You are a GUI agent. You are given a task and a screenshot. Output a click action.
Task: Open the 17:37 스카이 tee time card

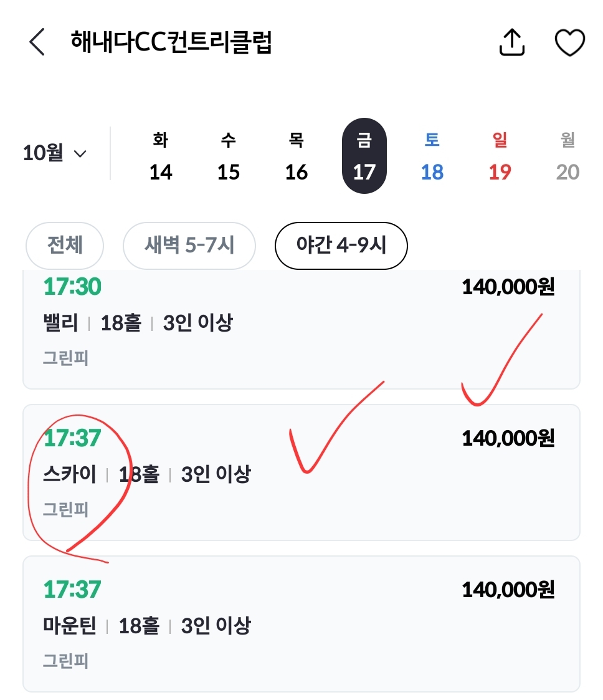click(301, 472)
